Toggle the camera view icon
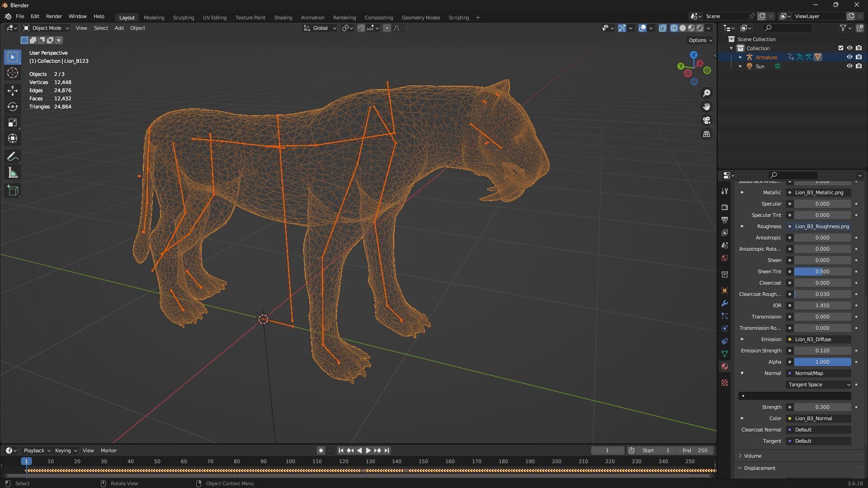Screen dimensions: 868x488 (x=706, y=120)
